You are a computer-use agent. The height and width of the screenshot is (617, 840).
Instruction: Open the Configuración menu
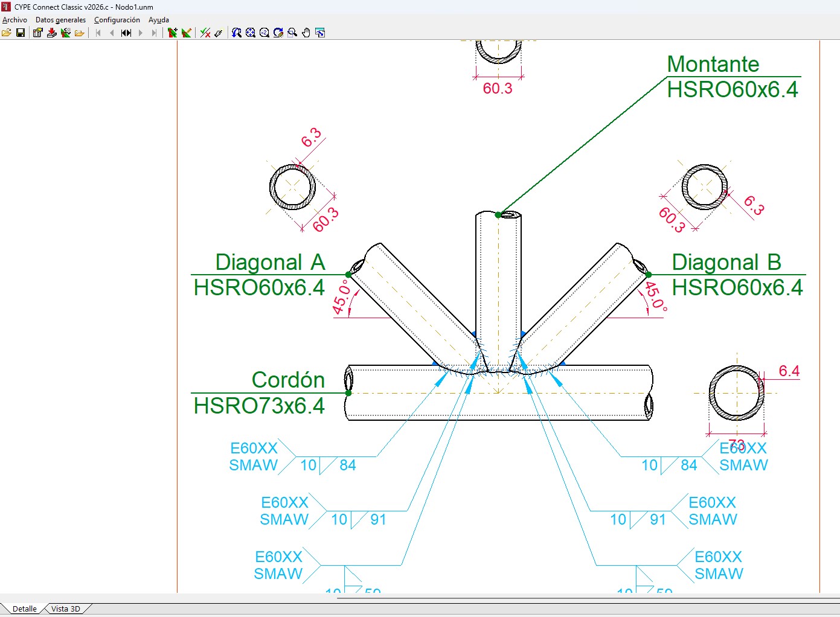117,20
